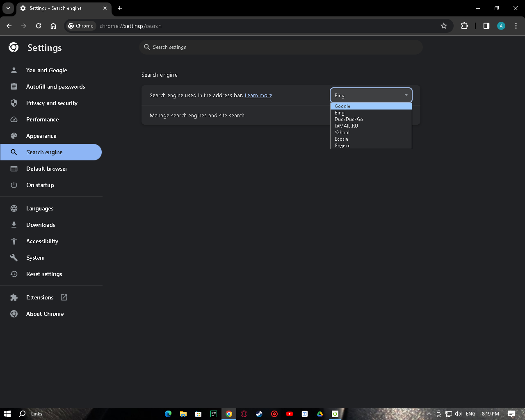Click the Chrome taskbar icon
The width and height of the screenshot is (525, 420).
pos(229,414)
